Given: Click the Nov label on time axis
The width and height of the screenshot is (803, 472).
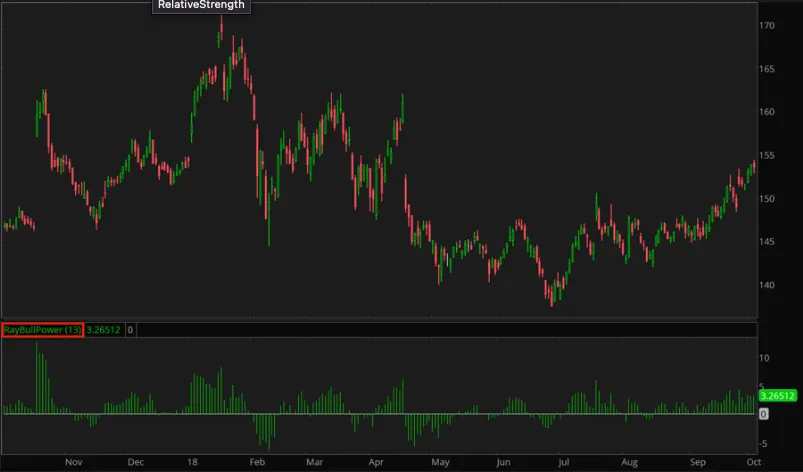Looking at the screenshot, I should pos(74,462).
